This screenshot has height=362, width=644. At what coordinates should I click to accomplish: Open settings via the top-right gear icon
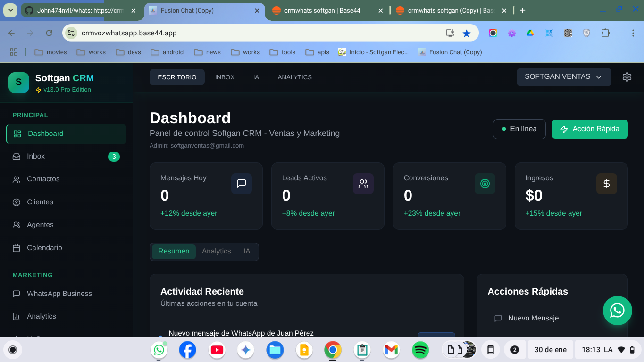point(627,77)
